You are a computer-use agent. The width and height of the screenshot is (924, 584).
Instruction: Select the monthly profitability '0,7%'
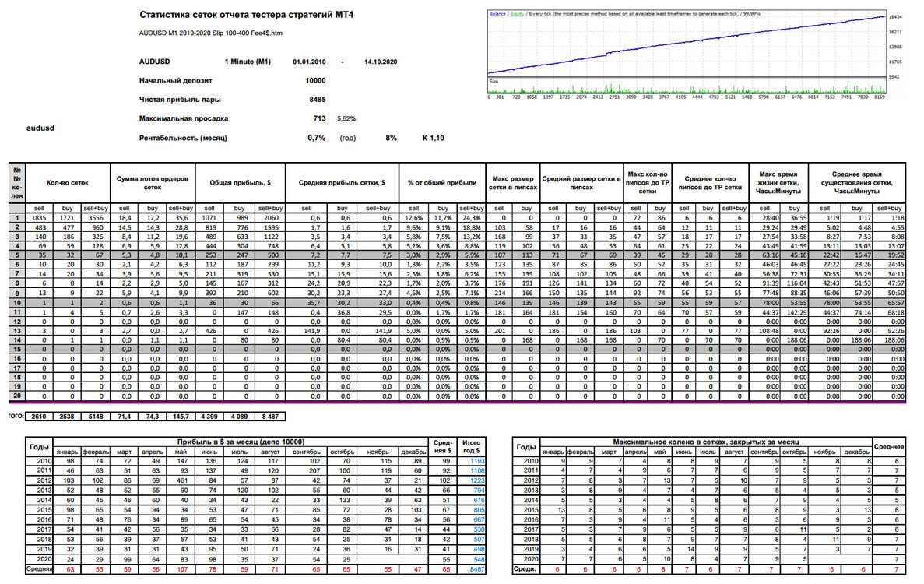(x=317, y=138)
